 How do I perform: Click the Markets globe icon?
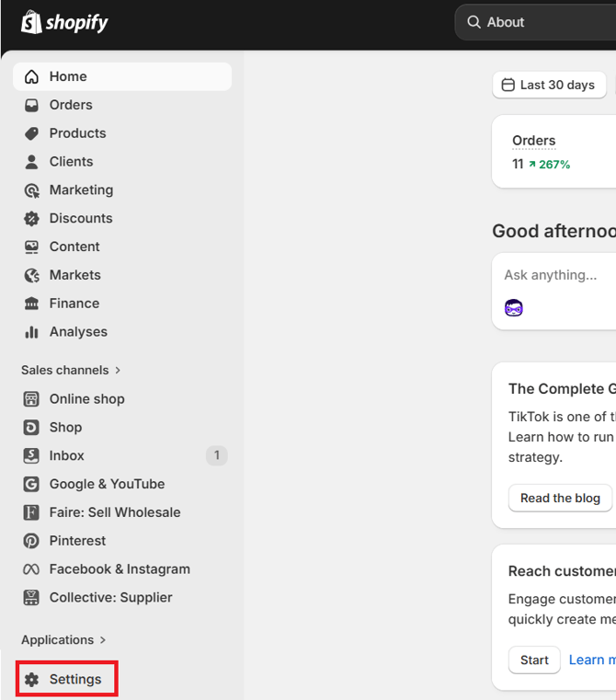[x=31, y=275]
